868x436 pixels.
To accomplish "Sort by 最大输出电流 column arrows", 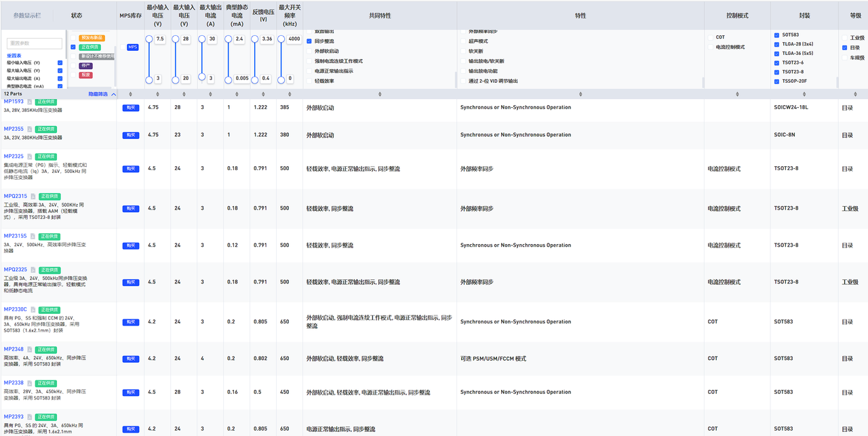I will coord(211,94).
